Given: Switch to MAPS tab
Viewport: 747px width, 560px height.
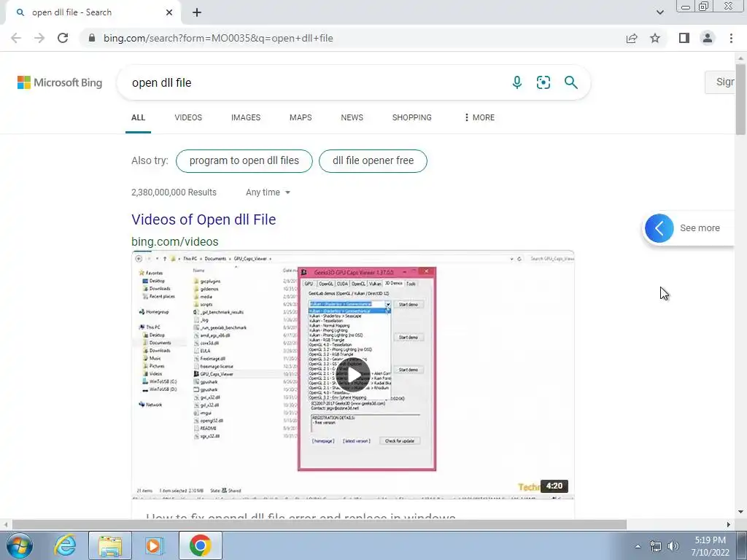Looking at the screenshot, I should coord(301,117).
